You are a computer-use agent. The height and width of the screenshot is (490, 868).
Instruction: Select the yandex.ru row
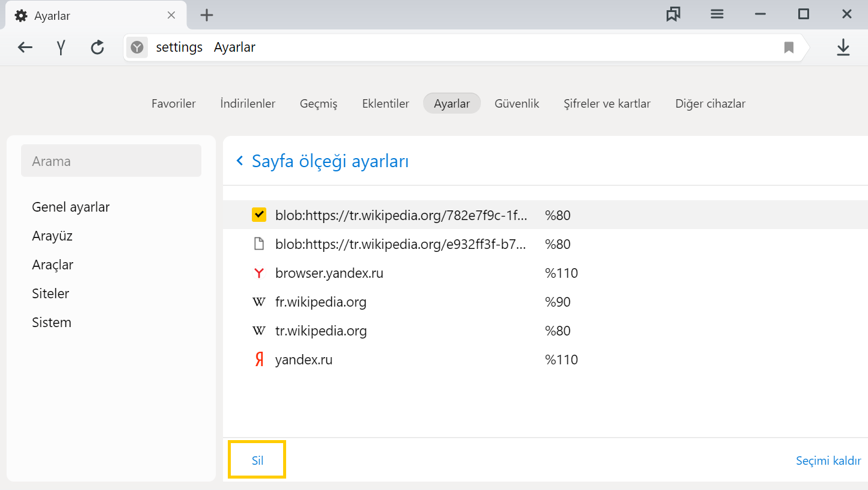click(545, 360)
